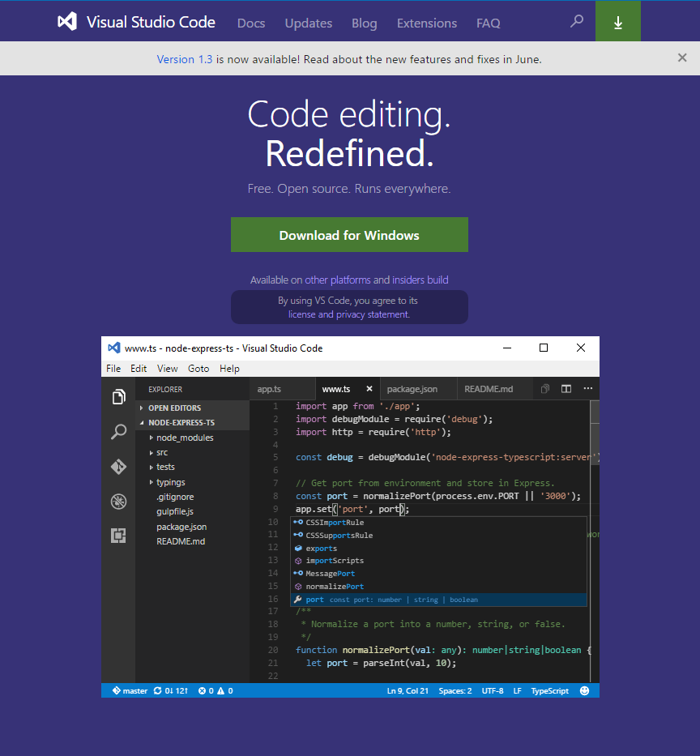Click Download for Windows button
The height and width of the screenshot is (756, 700).
click(349, 234)
